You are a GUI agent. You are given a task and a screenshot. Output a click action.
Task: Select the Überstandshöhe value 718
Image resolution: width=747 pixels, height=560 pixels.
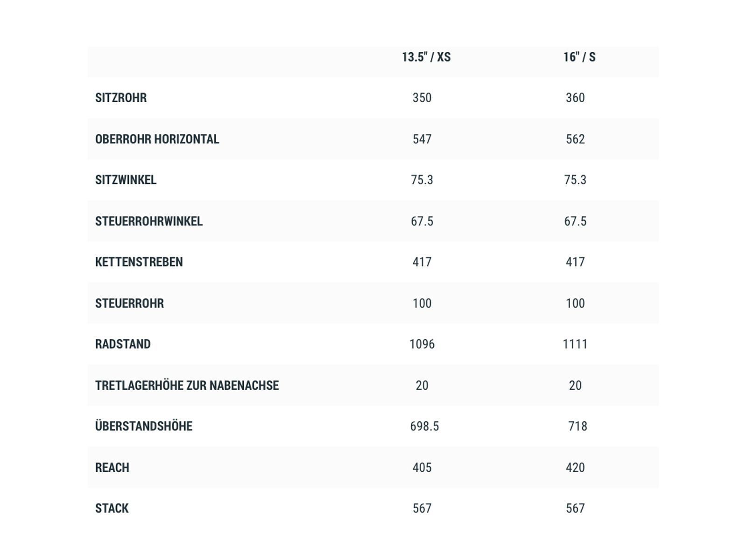(578, 426)
